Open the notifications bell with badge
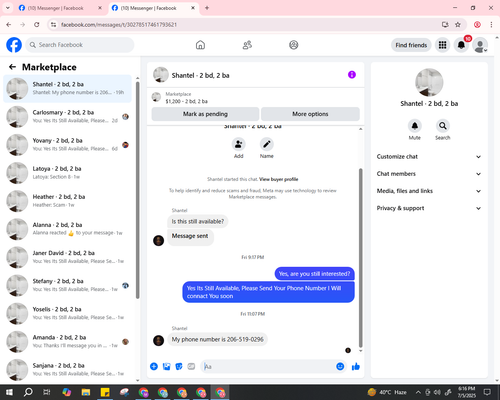 [x=461, y=45]
